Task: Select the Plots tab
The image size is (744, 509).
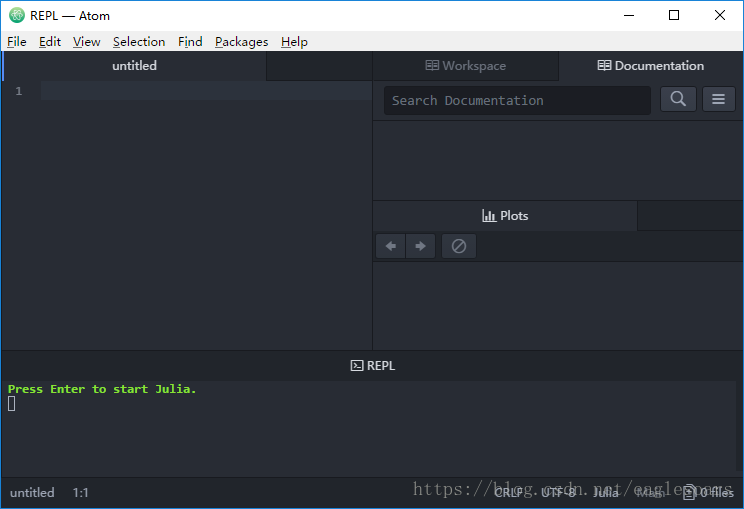Action: 505,216
